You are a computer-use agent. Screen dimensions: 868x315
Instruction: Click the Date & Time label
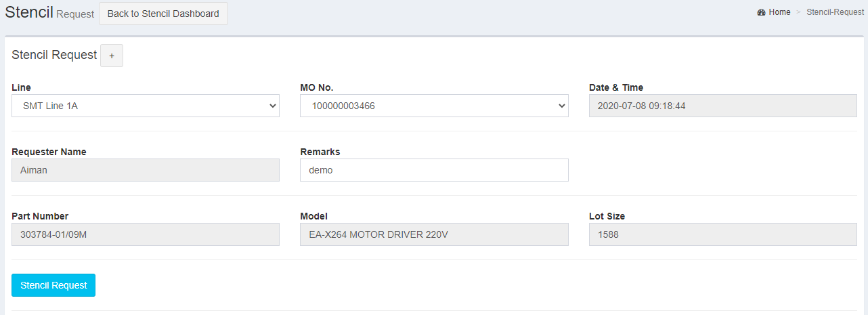point(616,87)
